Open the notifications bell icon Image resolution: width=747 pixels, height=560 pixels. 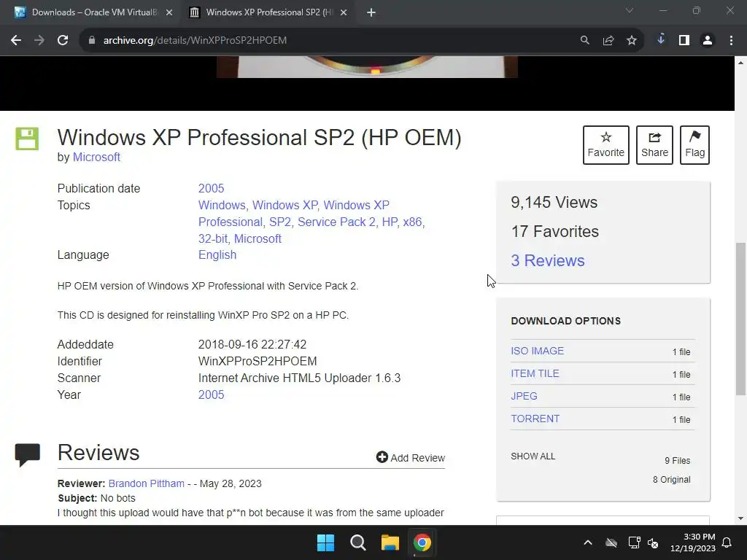coord(727,542)
